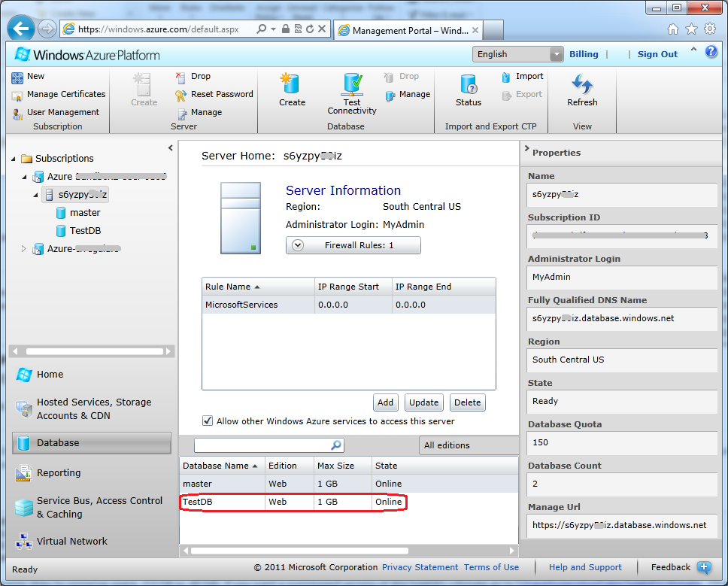
Task: Click the address bar refresh icon
Action: 310,29
